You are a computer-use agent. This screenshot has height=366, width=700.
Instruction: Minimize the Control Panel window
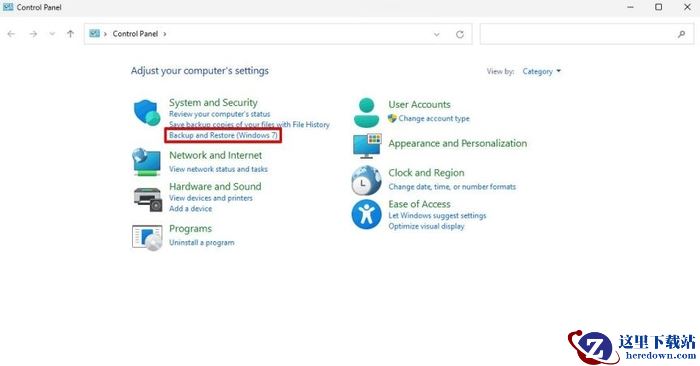click(630, 7)
